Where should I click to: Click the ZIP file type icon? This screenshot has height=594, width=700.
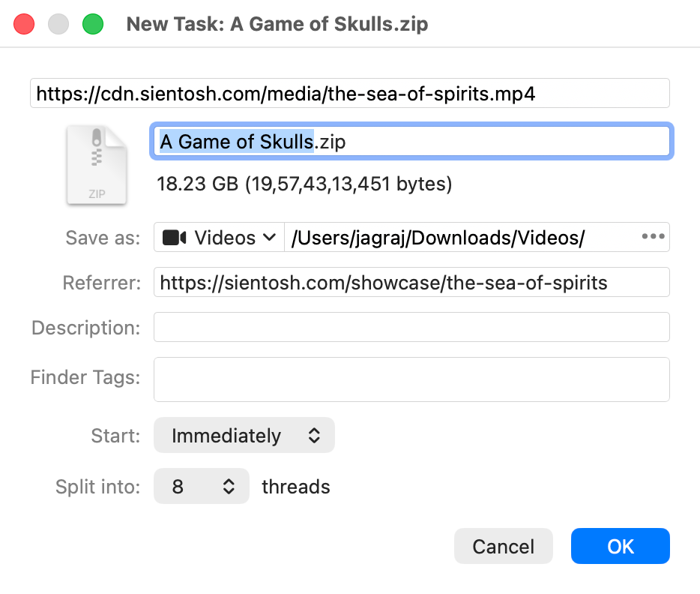click(97, 165)
